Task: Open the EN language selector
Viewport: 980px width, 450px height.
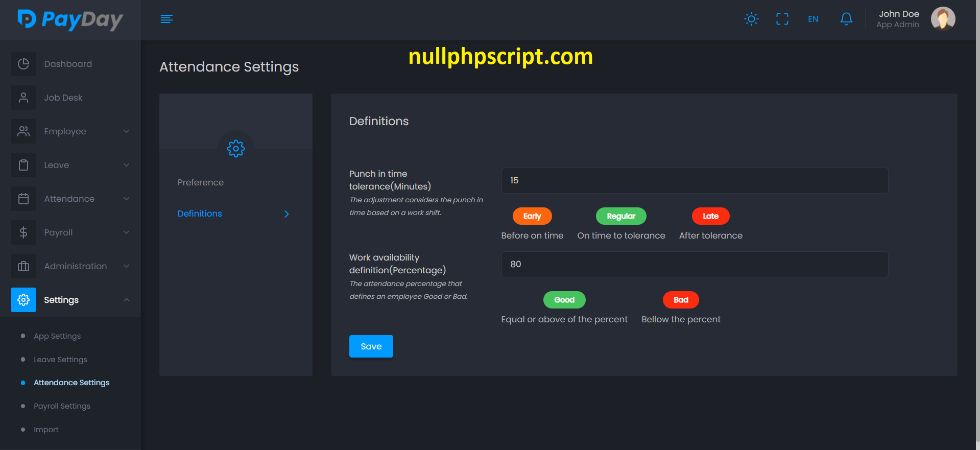Action: [813, 19]
